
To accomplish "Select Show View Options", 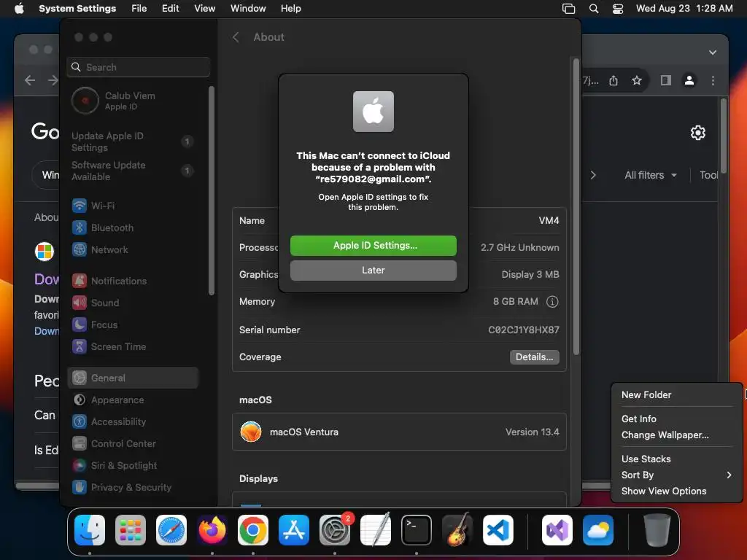I will click(676, 491).
